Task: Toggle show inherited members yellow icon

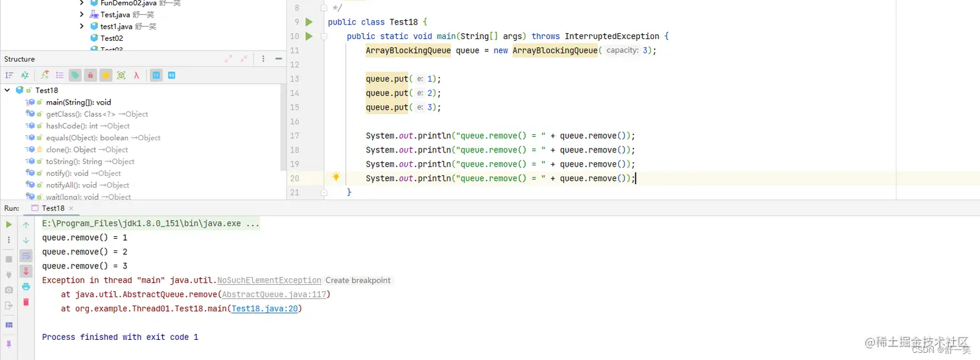Action: (x=106, y=75)
